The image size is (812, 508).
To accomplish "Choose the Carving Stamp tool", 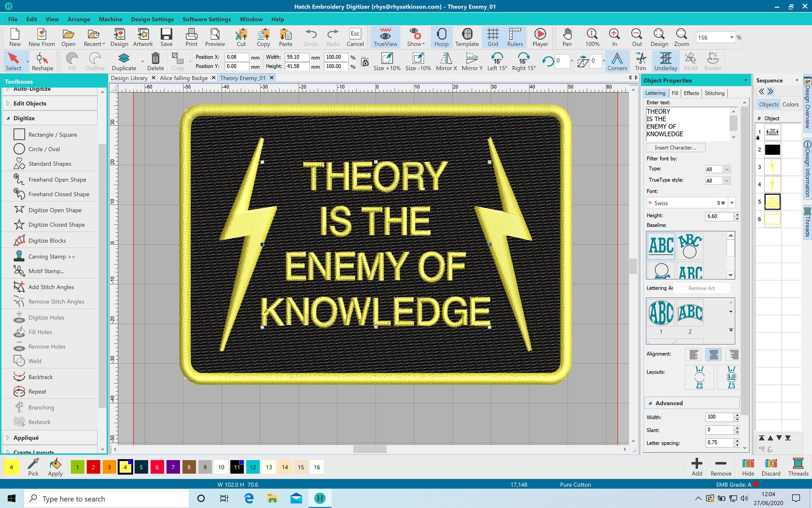I will (x=51, y=256).
